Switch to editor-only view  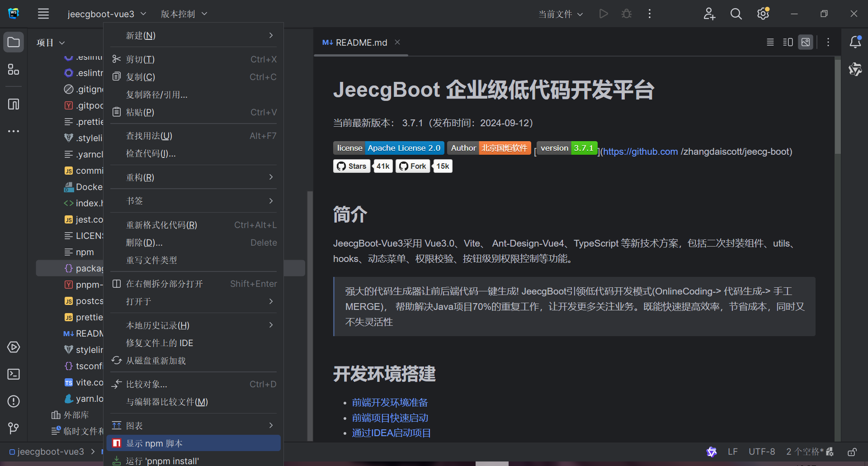click(x=770, y=42)
